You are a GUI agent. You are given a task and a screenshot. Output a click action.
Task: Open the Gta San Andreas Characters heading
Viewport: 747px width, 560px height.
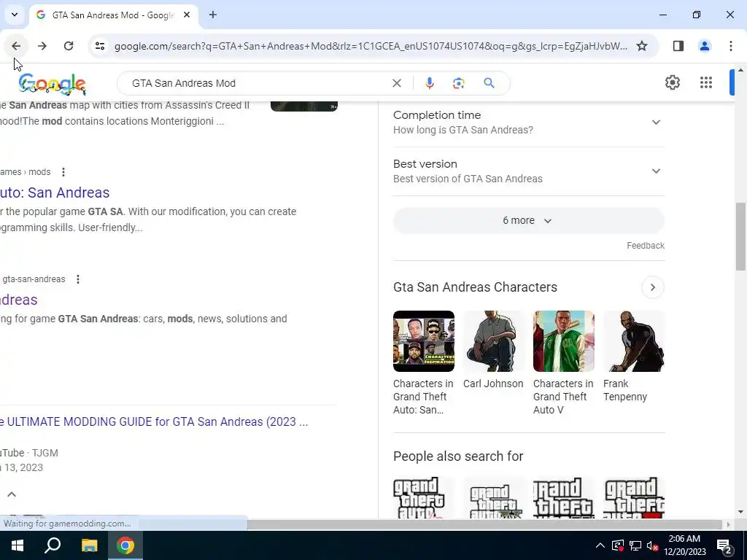475,287
